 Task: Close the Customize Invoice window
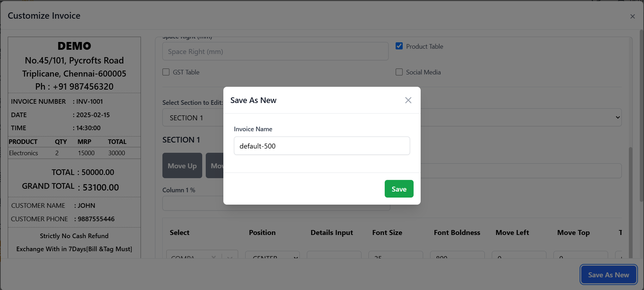pyautogui.click(x=632, y=16)
